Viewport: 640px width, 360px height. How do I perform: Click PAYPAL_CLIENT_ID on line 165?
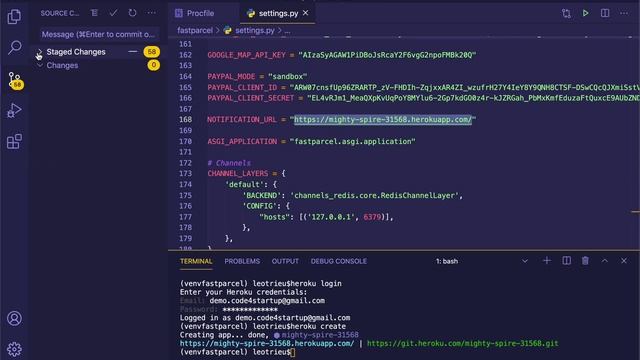pyautogui.click(x=242, y=87)
